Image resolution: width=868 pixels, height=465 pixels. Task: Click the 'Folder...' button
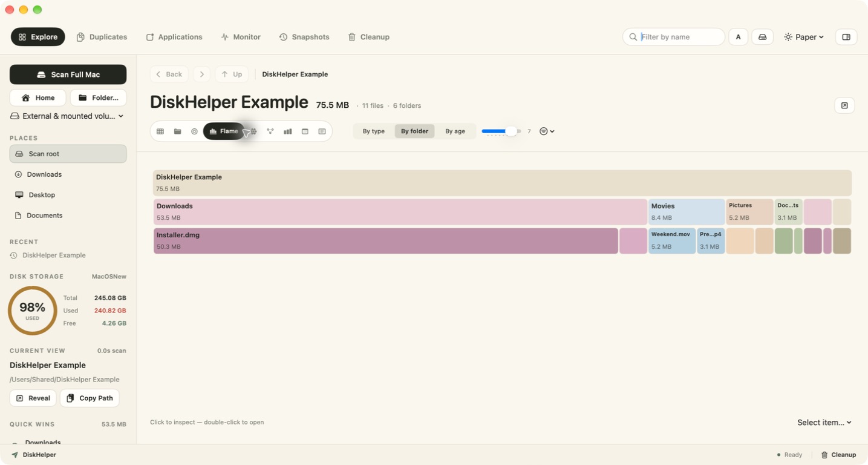[98, 97]
